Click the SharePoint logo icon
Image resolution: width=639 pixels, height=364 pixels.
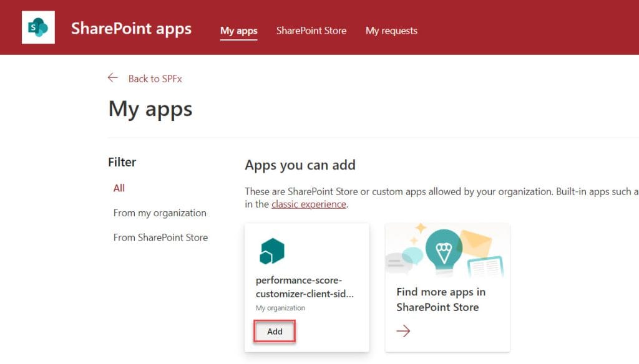(38, 27)
